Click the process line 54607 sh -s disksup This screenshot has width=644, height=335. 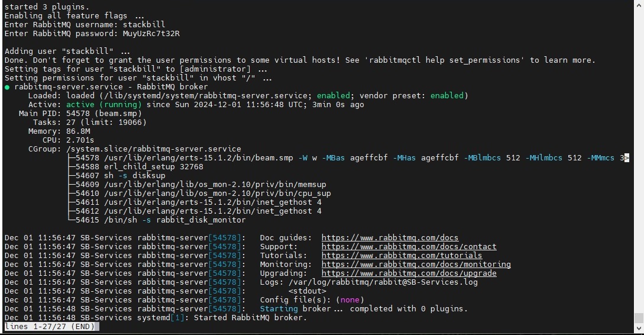[120, 176]
